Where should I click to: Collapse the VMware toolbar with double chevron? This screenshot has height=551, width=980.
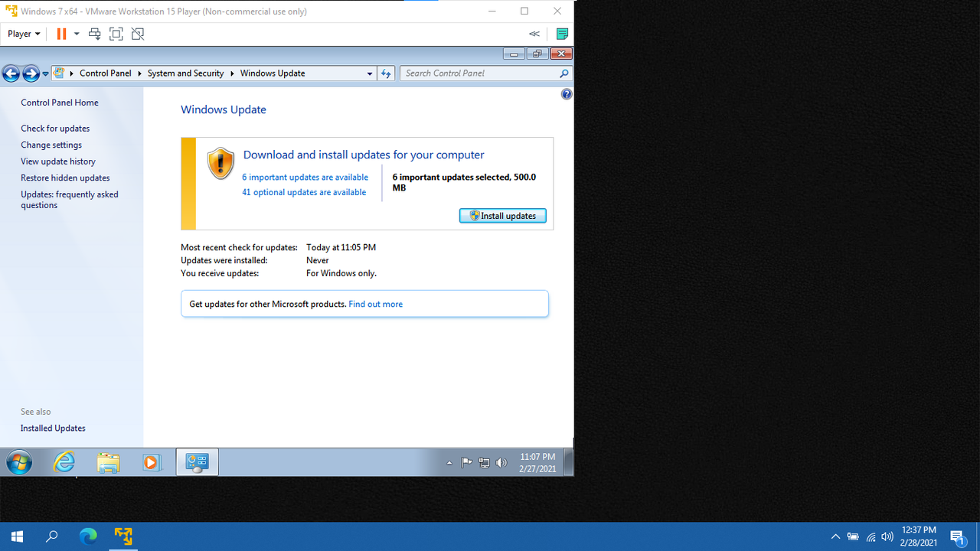pyautogui.click(x=534, y=34)
